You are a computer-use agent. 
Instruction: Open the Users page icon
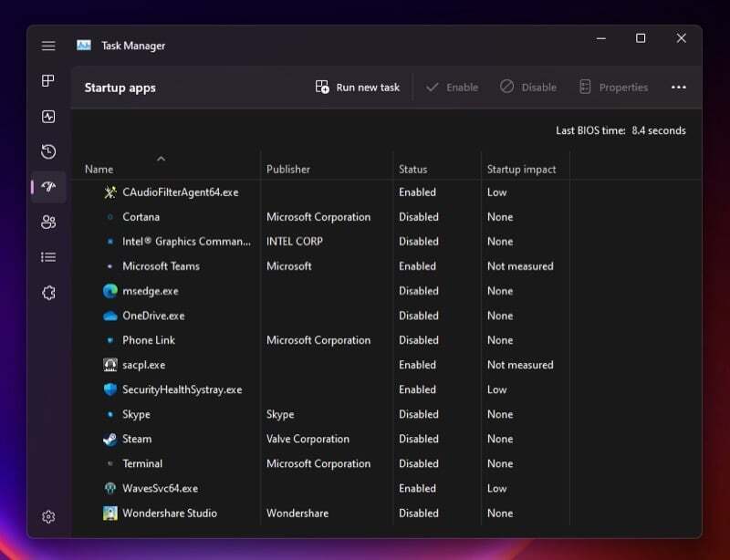click(48, 222)
